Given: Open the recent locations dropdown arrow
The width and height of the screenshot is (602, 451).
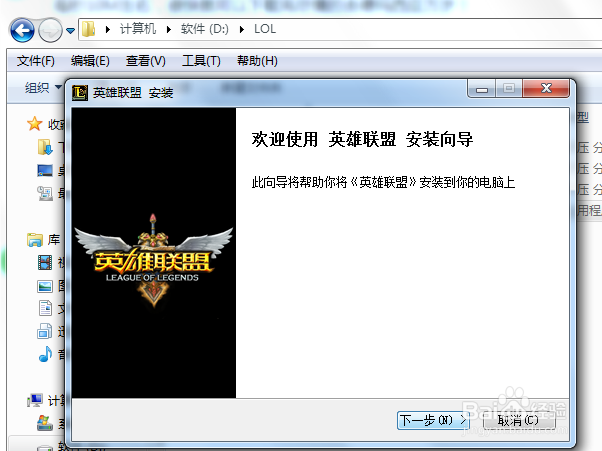Looking at the screenshot, I should pyautogui.click(x=70, y=30).
